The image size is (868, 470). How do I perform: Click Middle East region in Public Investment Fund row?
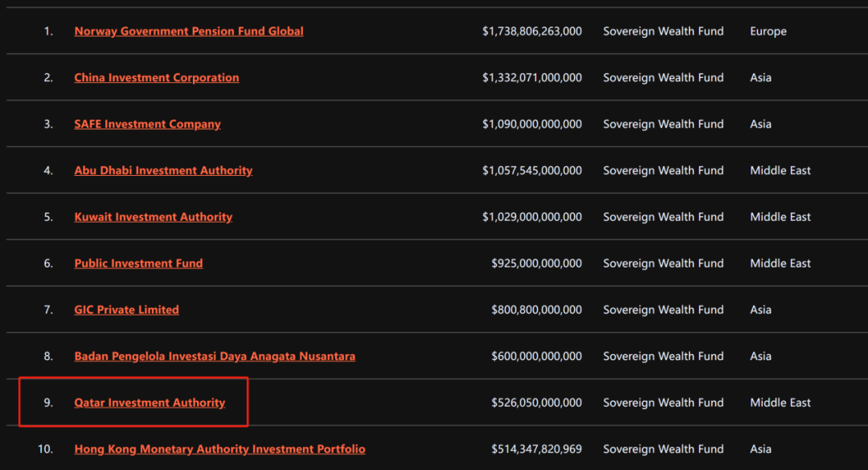click(780, 264)
